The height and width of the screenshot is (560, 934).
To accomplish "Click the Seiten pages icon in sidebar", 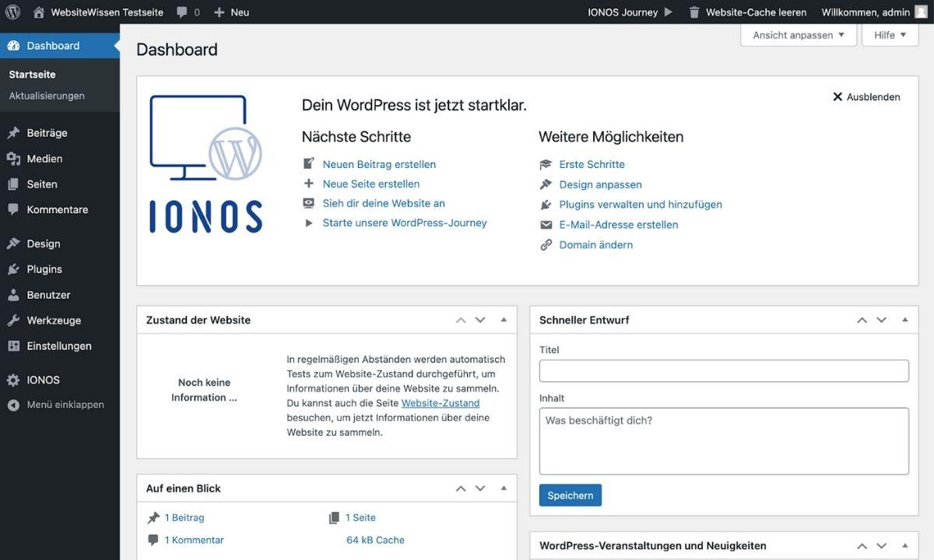I will click(13, 184).
